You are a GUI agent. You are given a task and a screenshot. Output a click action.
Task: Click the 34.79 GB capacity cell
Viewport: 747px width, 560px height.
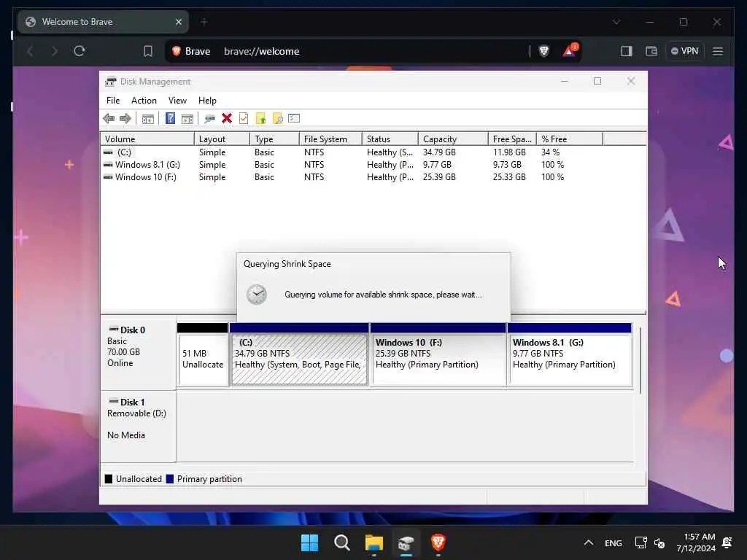point(439,152)
